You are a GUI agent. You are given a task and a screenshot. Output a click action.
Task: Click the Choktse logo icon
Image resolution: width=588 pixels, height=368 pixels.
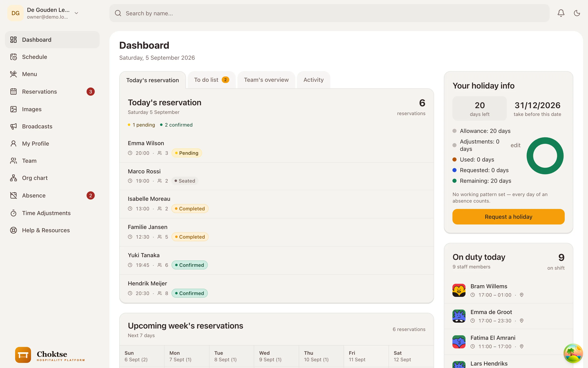(23, 355)
